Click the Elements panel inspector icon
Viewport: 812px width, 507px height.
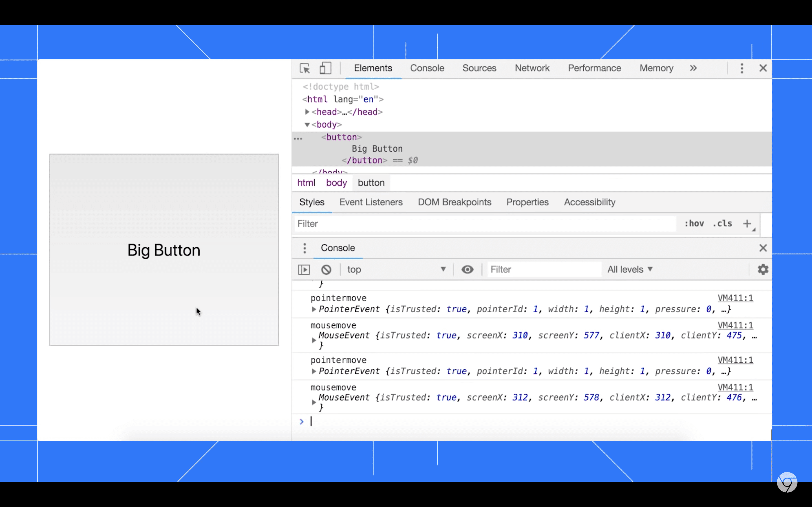(304, 68)
